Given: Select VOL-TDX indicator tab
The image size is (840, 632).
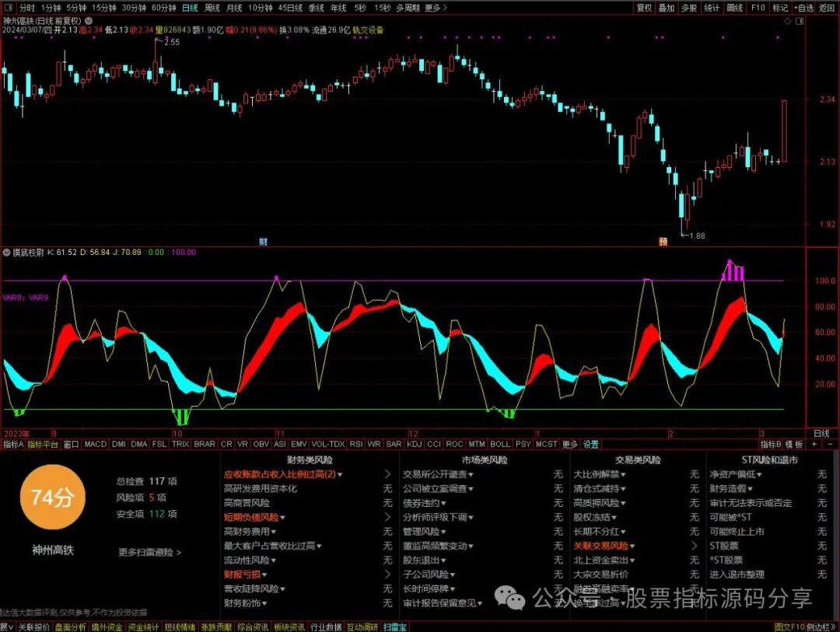Looking at the screenshot, I should point(328,444).
